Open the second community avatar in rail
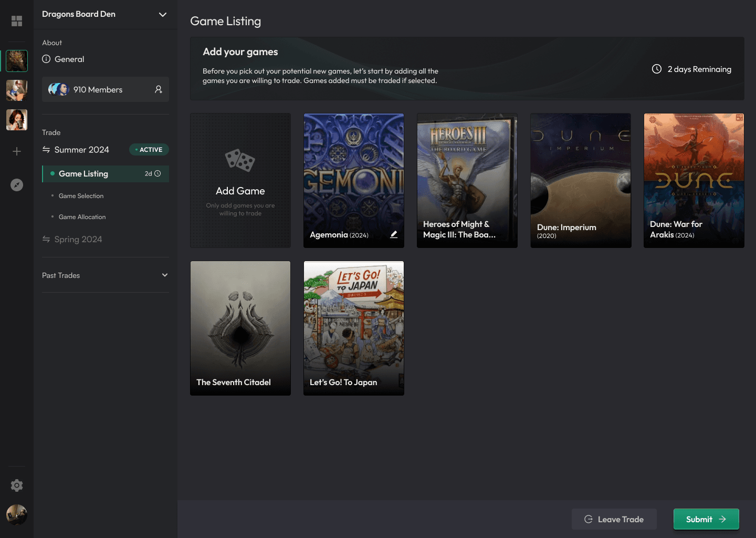Screen dimensions: 756x538 coord(17,90)
